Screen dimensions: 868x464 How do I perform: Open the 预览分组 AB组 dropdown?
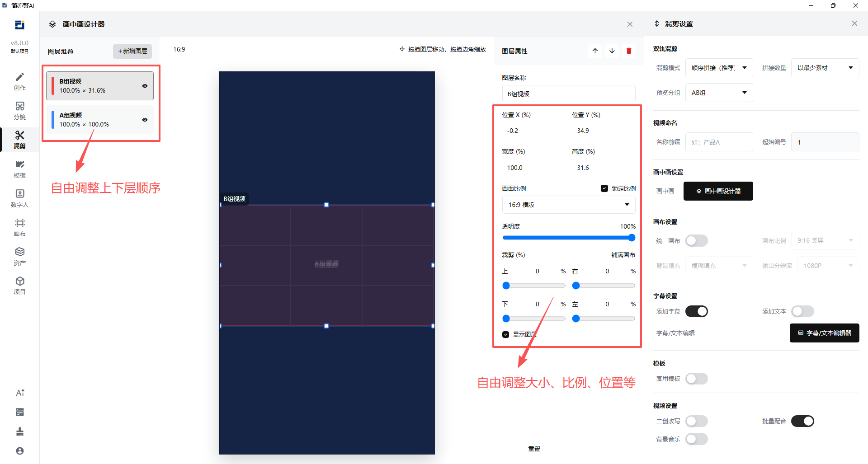[x=719, y=93]
